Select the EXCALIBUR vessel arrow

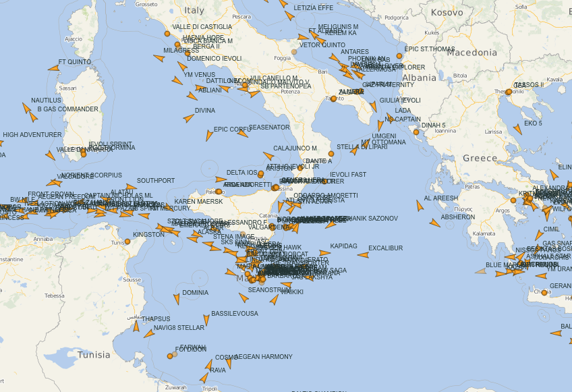(x=363, y=255)
